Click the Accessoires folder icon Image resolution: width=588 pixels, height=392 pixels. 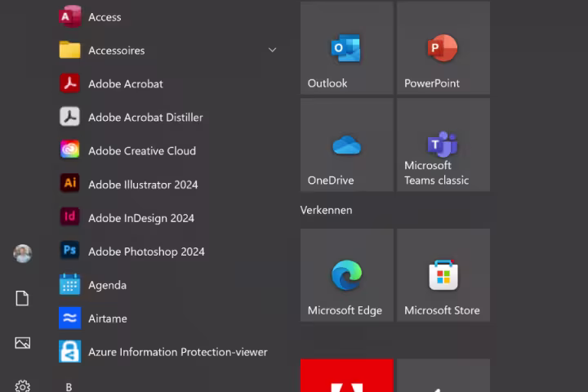coord(69,50)
